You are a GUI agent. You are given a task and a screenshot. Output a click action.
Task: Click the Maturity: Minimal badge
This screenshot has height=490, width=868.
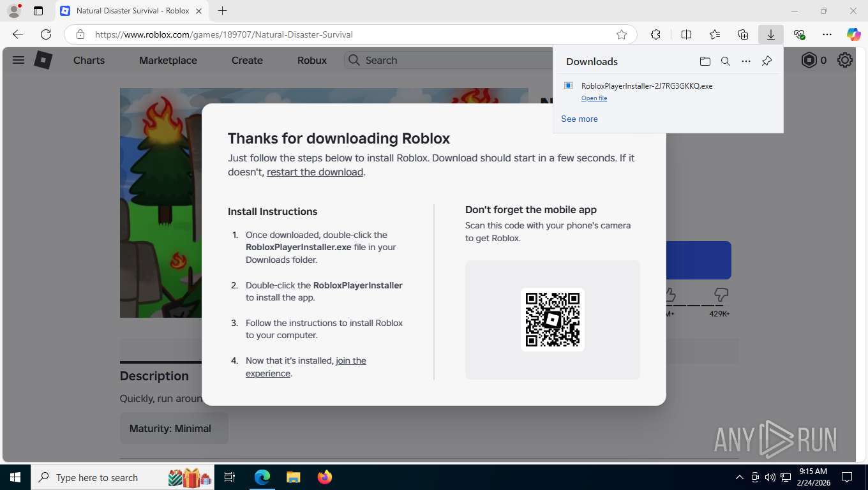coord(174,428)
